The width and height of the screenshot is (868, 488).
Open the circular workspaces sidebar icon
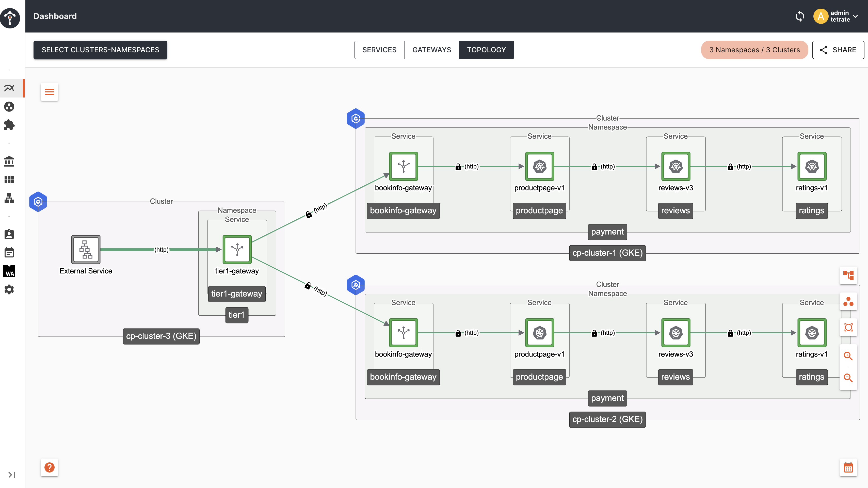click(x=9, y=107)
